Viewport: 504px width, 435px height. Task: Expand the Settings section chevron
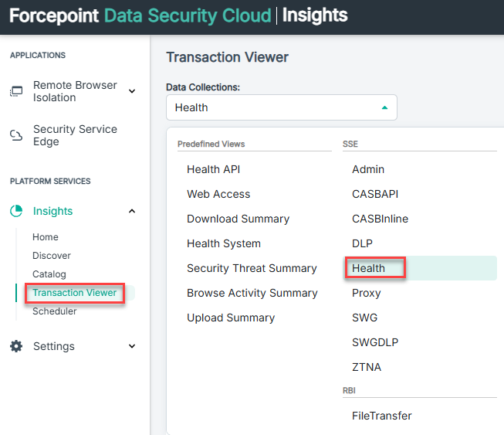[131, 346]
